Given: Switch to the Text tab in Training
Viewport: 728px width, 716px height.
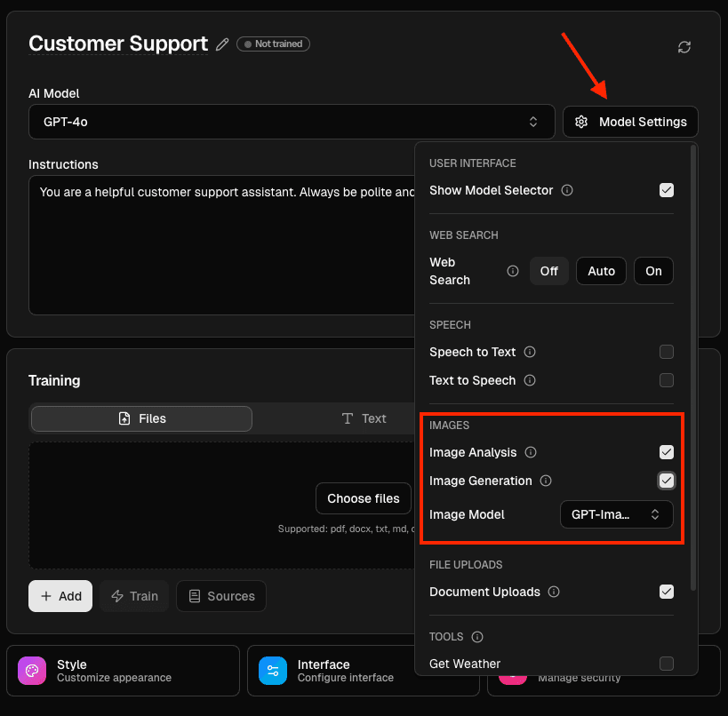Looking at the screenshot, I should [364, 418].
